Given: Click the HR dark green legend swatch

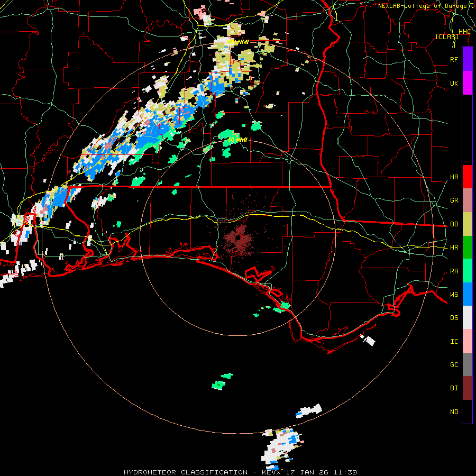Looking at the screenshot, I should pyautogui.click(x=467, y=247).
